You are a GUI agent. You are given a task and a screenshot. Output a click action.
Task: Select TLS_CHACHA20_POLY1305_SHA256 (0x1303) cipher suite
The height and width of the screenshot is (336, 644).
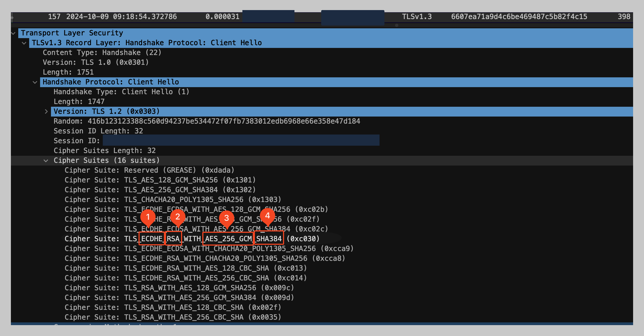coord(173,200)
